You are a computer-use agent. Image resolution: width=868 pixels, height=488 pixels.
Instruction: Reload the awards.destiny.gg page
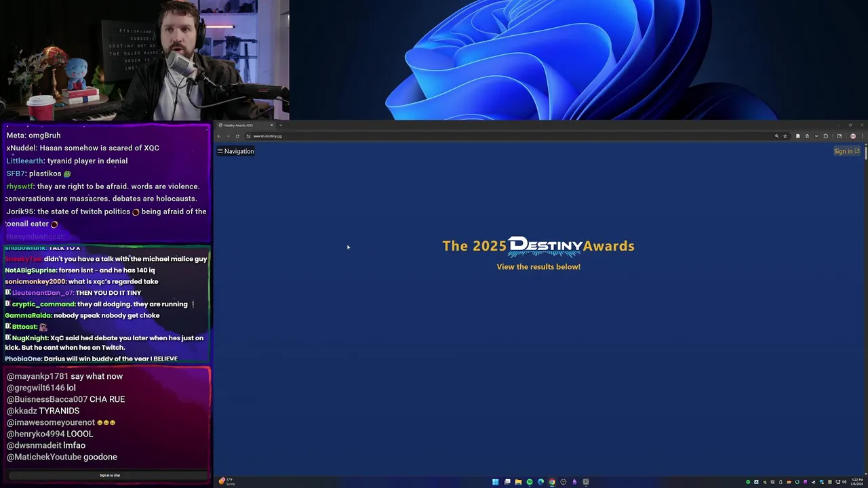coord(237,136)
